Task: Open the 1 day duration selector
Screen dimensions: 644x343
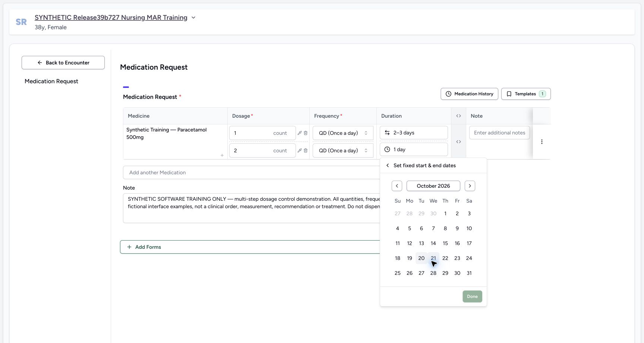Action: pos(414,149)
